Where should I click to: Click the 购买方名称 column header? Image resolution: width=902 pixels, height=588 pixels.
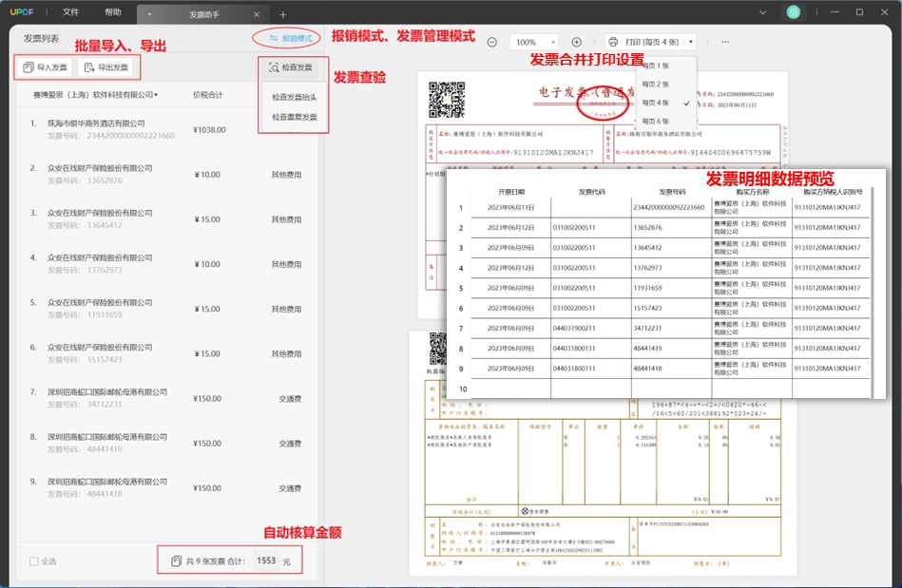[753, 192]
